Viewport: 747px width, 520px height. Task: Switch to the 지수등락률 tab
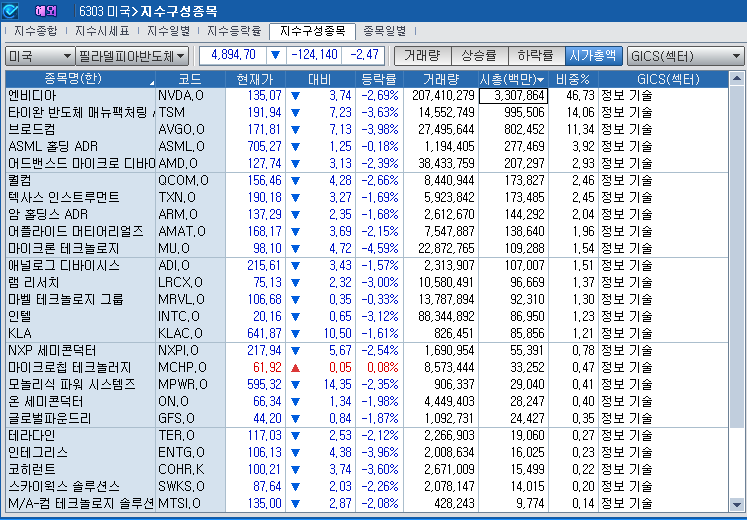tap(234, 31)
